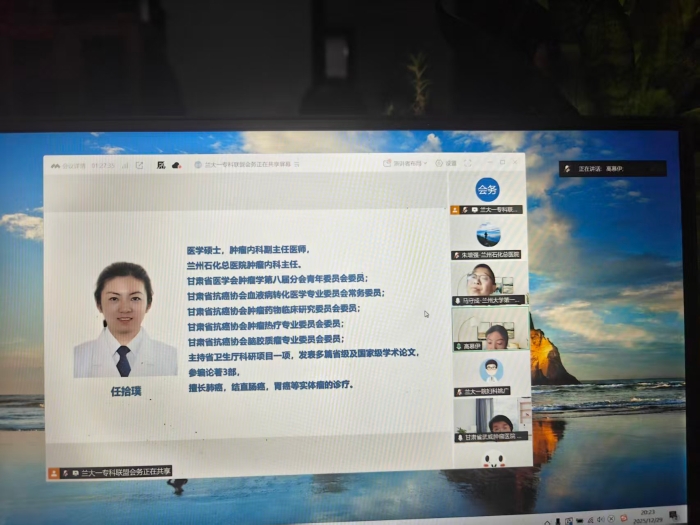700x525 pixels.
Task: Open the 设置 settings gear
Action: click(x=446, y=163)
